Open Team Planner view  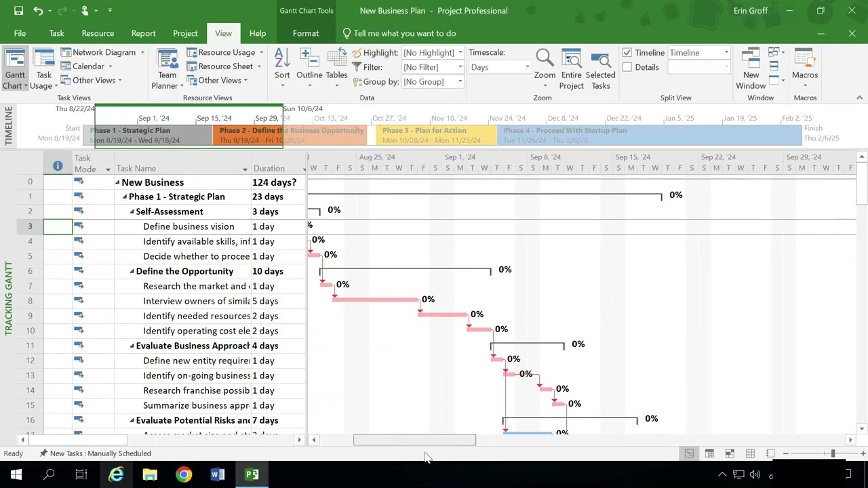click(167, 69)
